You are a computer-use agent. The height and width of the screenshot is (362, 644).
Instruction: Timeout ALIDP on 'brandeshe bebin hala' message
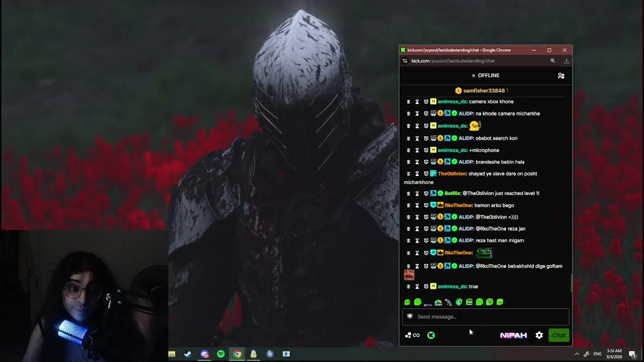pyautogui.click(x=417, y=162)
